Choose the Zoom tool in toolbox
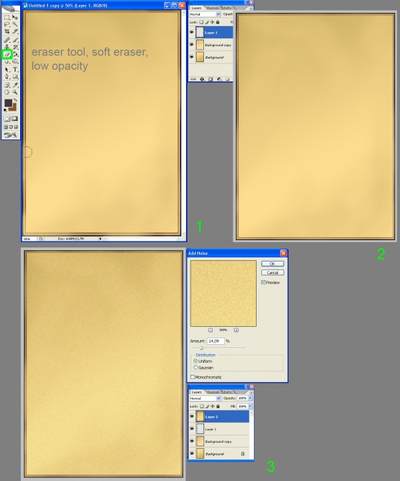 [15, 92]
